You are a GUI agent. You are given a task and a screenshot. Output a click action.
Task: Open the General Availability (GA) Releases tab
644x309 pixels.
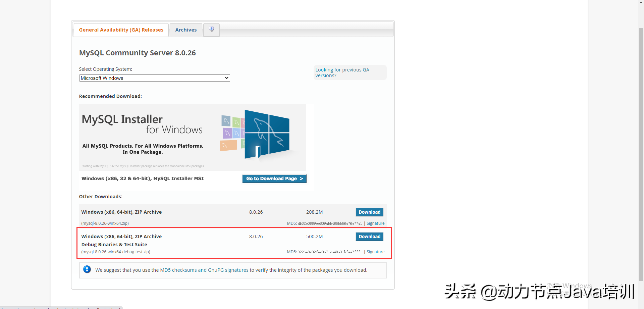click(x=121, y=30)
